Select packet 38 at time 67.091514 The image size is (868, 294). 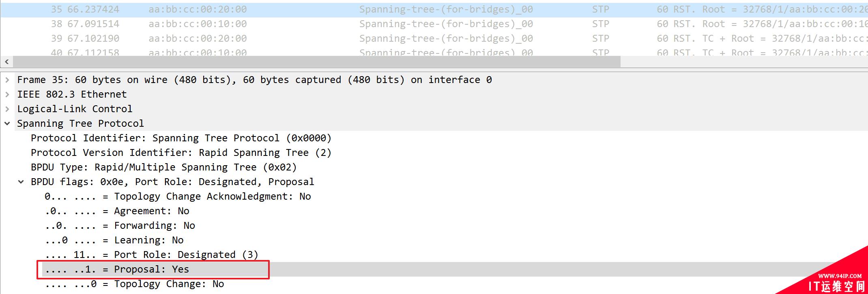[434, 24]
